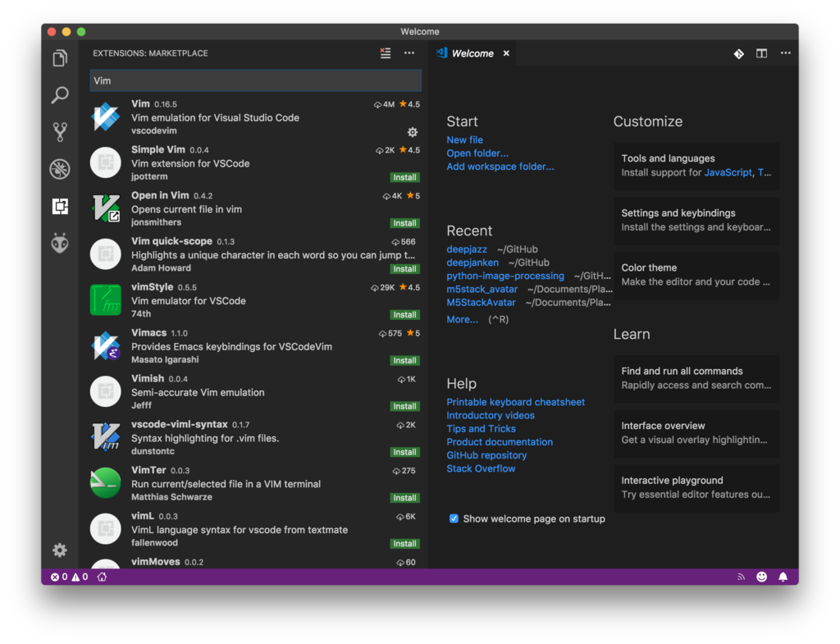The height and width of the screenshot is (644, 840).
Task: Open Find and run all commands card
Action: click(x=696, y=378)
